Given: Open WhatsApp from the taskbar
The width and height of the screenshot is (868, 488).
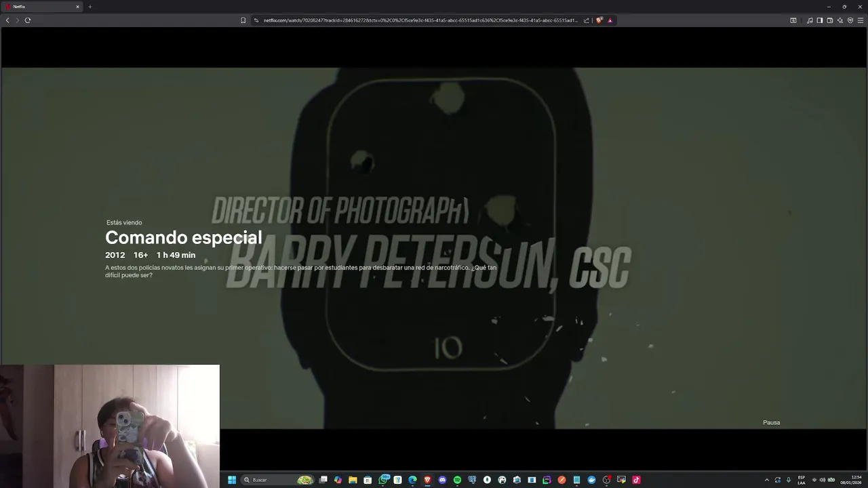Looking at the screenshot, I should [x=383, y=480].
